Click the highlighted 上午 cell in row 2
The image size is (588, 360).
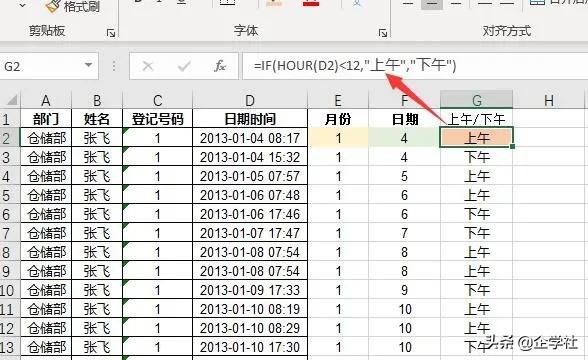(x=477, y=138)
